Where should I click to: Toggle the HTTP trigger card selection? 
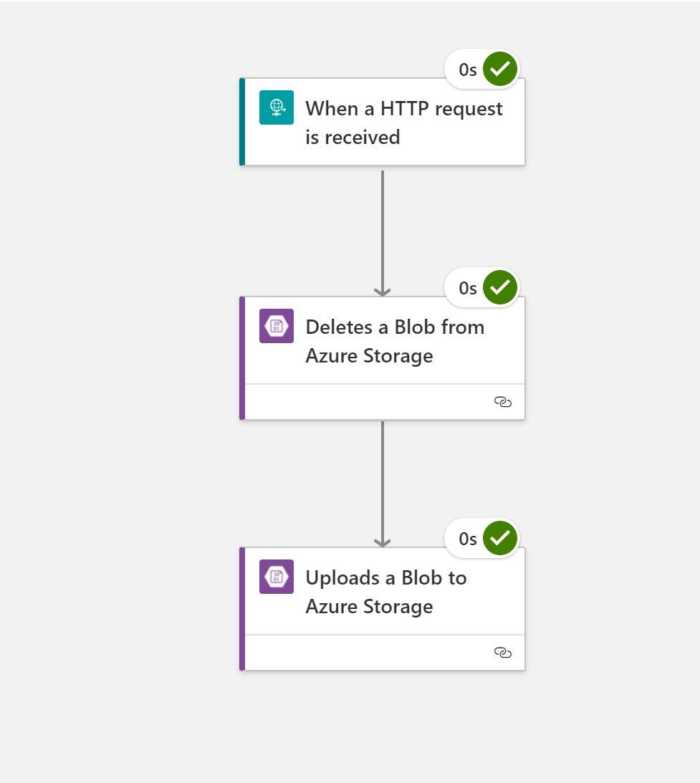click(383, 122)
